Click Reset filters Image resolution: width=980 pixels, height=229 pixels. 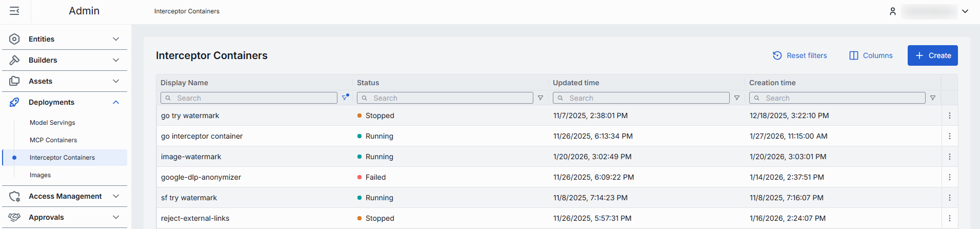[800, 55]
